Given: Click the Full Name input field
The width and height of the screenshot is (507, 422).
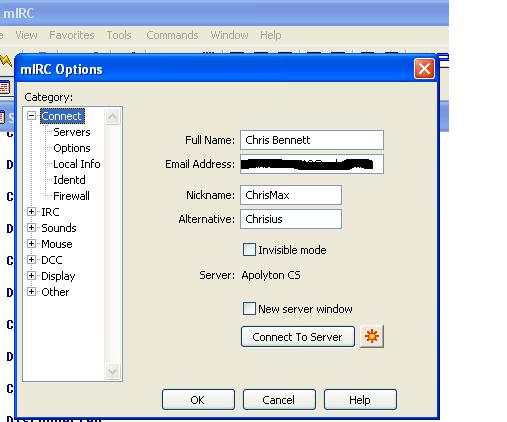Looking at the screenshot, I should 312,140.
